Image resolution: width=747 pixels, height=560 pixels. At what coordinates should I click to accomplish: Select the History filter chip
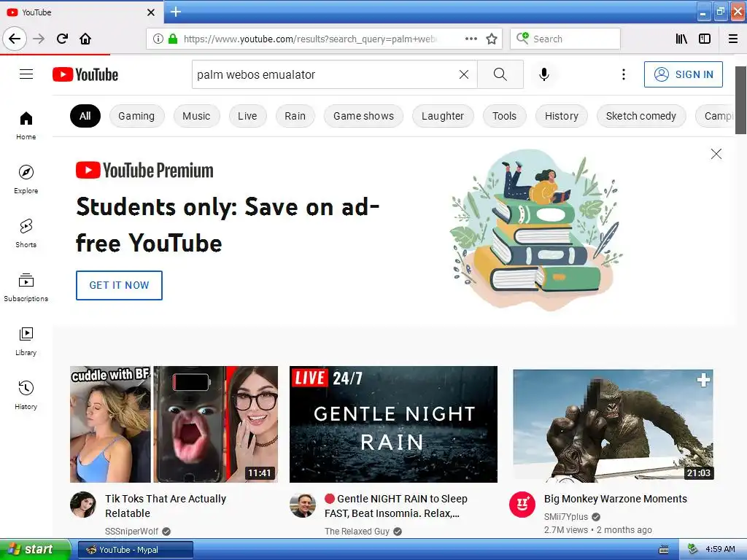[x=562, y=116]
